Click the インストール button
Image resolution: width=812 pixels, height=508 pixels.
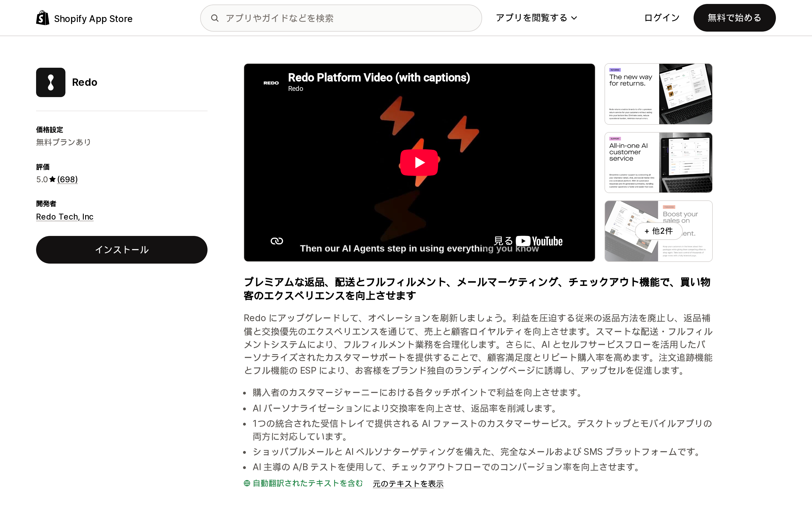122,250
